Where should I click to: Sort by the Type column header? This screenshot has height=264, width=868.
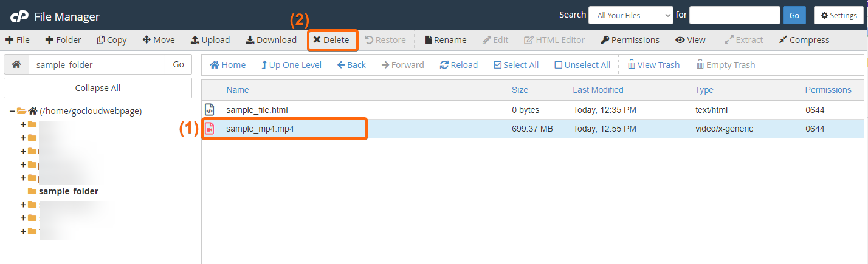coord(704,90)
